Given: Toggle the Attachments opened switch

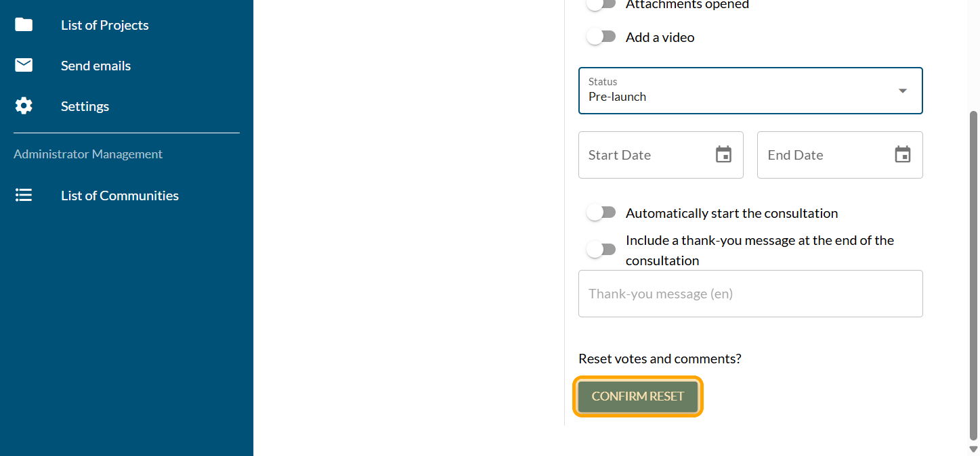Looking at the screenshot, I should [601, 4].
